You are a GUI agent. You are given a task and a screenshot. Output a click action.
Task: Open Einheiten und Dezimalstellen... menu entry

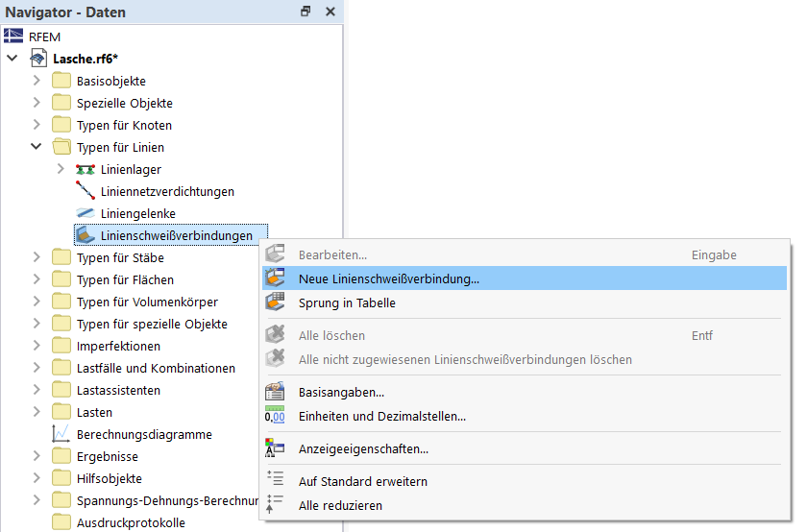click(x=525, y=416)
